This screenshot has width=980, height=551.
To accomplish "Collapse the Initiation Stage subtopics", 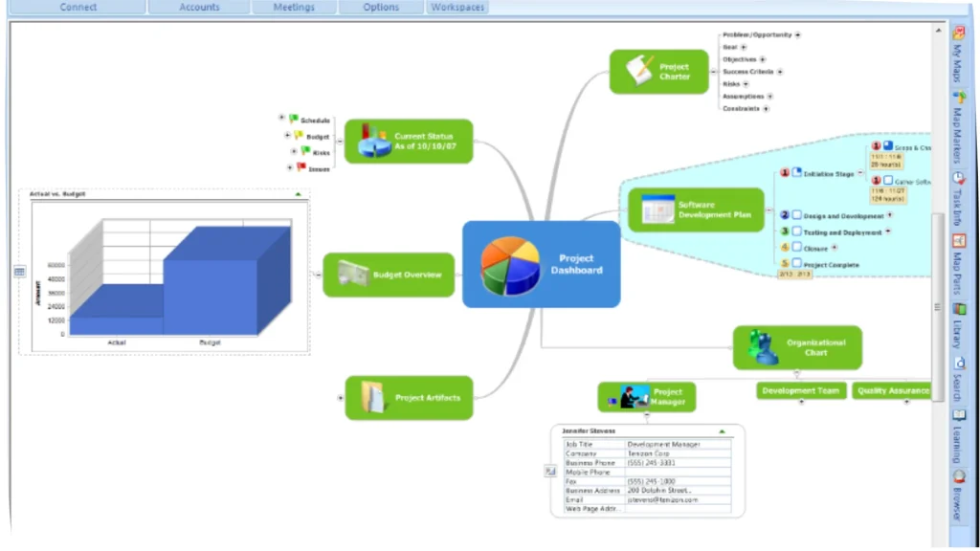I will tap(860, 172).
